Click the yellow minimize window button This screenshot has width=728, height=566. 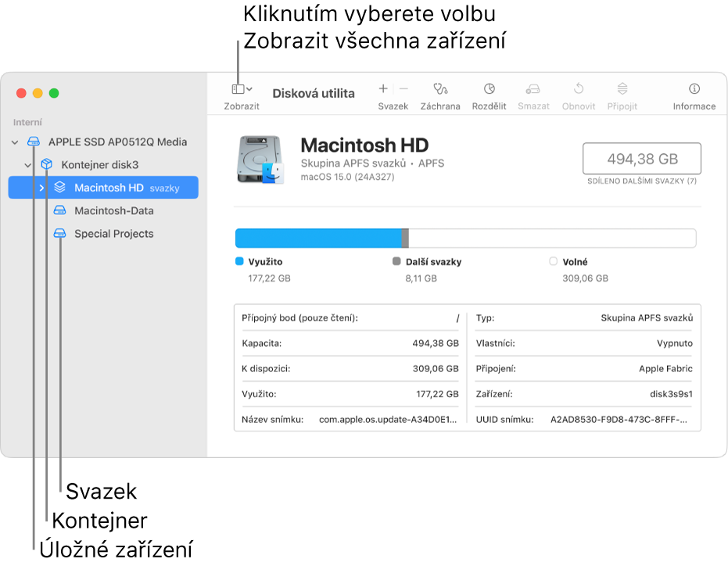[38, 93]
